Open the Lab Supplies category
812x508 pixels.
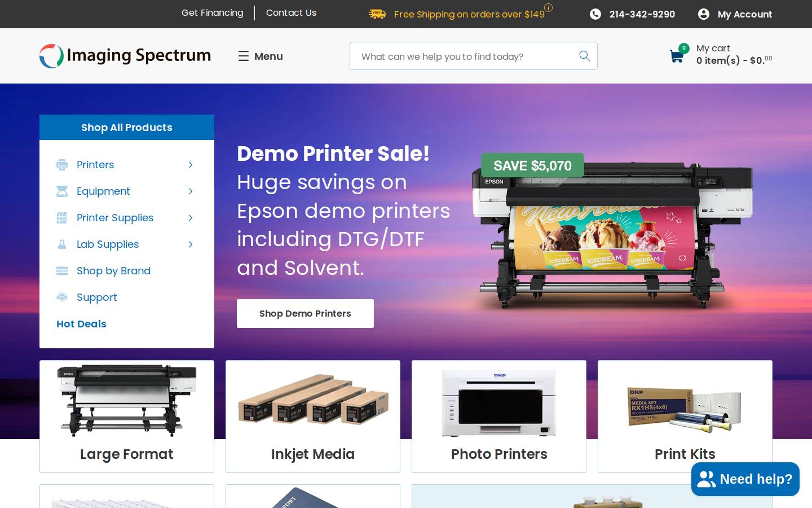tap(108, 244)
